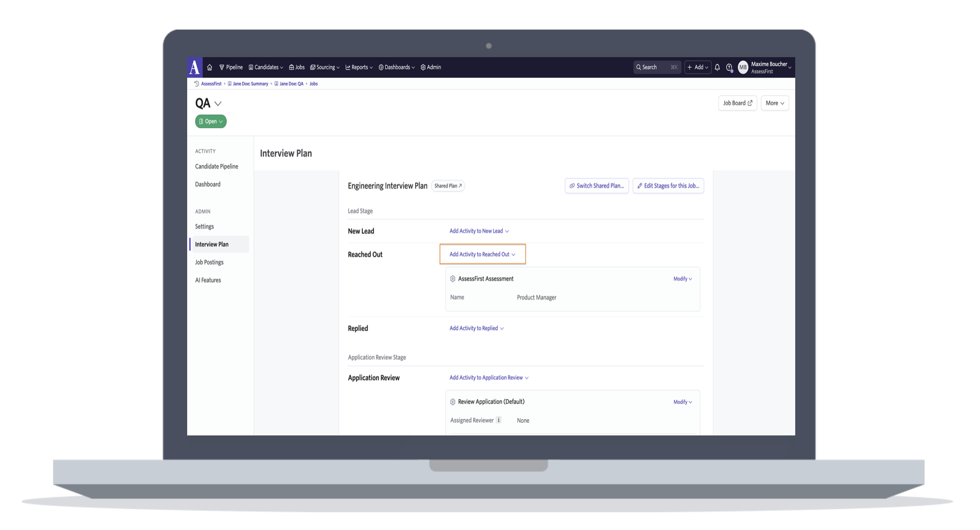Image resolution: width=980 pixels, height=530 pixels.
Task: Click info icon beside Assigned Reviewer
Action: (x=499, y=420)
